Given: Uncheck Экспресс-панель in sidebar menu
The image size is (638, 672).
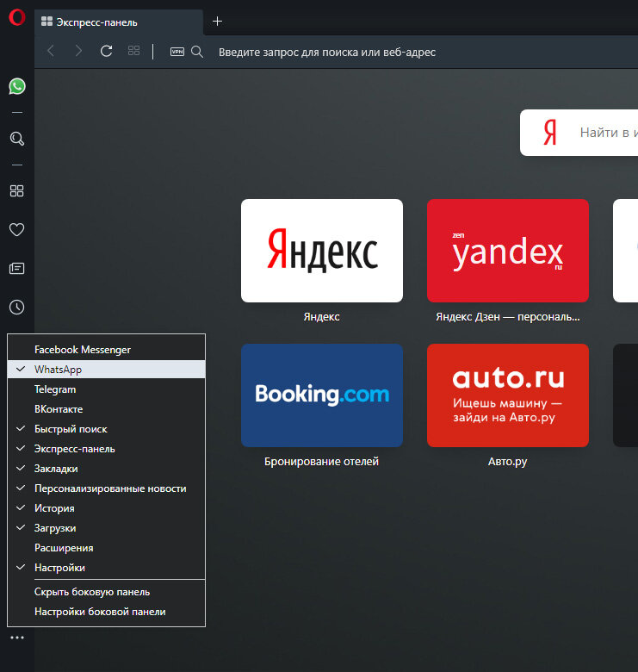Looking at the screenshot, I should 106,449.
